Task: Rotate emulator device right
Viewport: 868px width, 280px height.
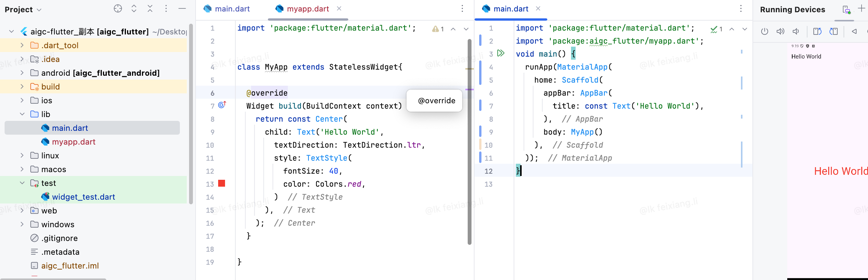Action: [x=834, y=31]
